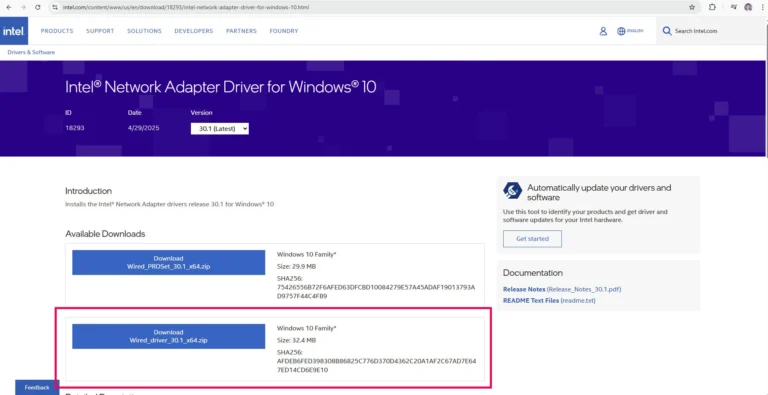This screenshot has width=768, height=395.
Task: Click the Available Downloads heading
Action: tap(105, 234)
